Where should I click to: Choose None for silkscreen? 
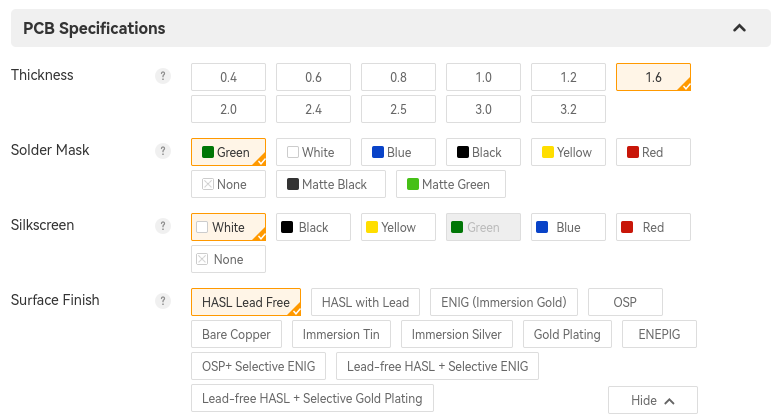(x=228, y=259)
